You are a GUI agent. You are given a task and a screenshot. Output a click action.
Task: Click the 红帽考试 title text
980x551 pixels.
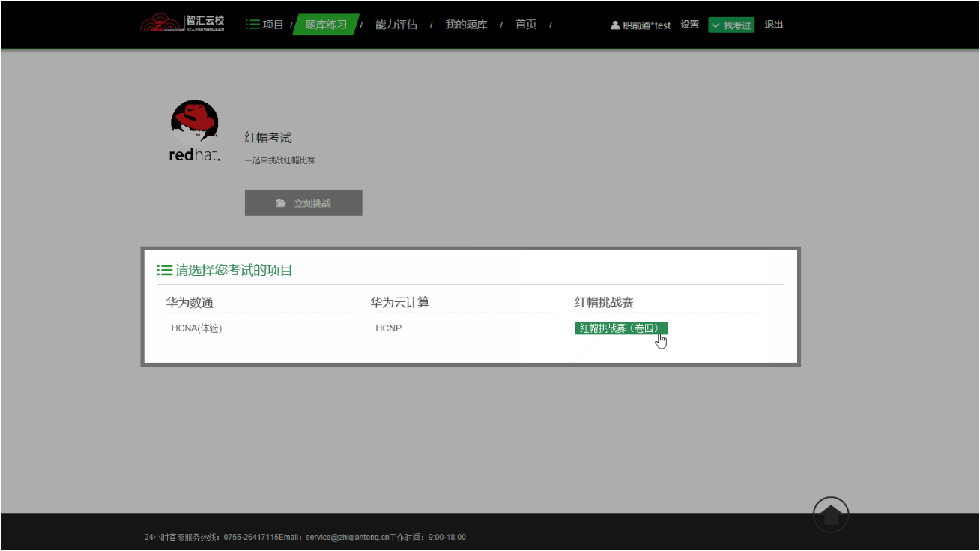[x=268, y=138]
